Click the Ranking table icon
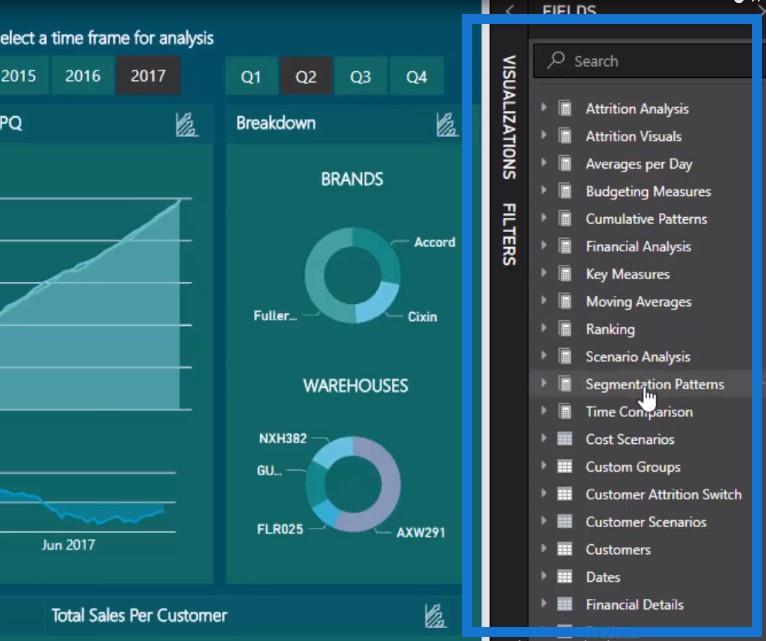This screenshot has width=766, height=641. [565, 328]
